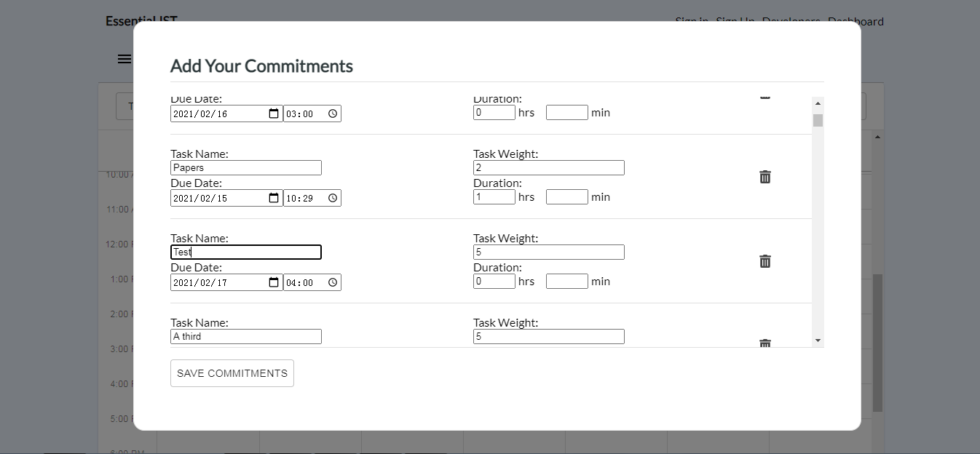Select Task Weight field for Papers
980x454 pixels.
coord(548,168)
